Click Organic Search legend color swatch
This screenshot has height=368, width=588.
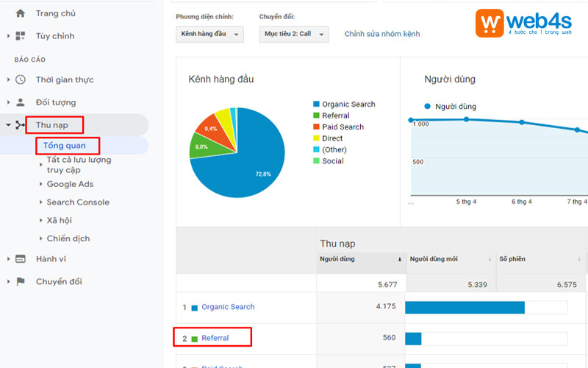316,104
